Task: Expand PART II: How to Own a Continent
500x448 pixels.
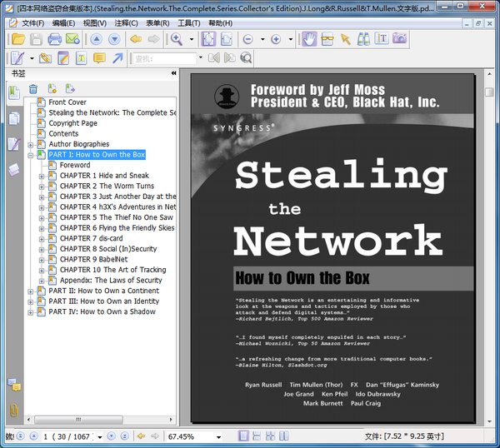Action: (30, 291)
